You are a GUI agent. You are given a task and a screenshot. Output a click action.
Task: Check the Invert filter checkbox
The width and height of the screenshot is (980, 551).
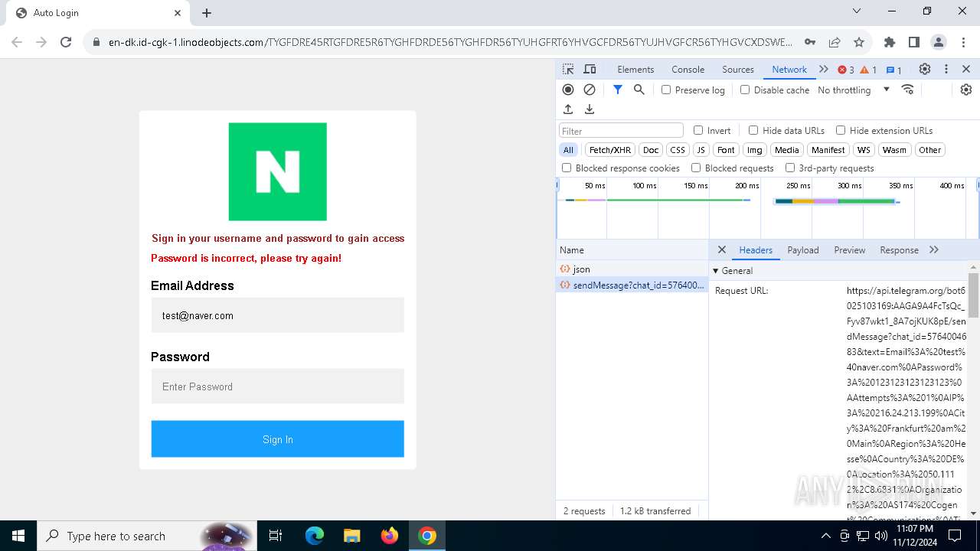(698, 130)
